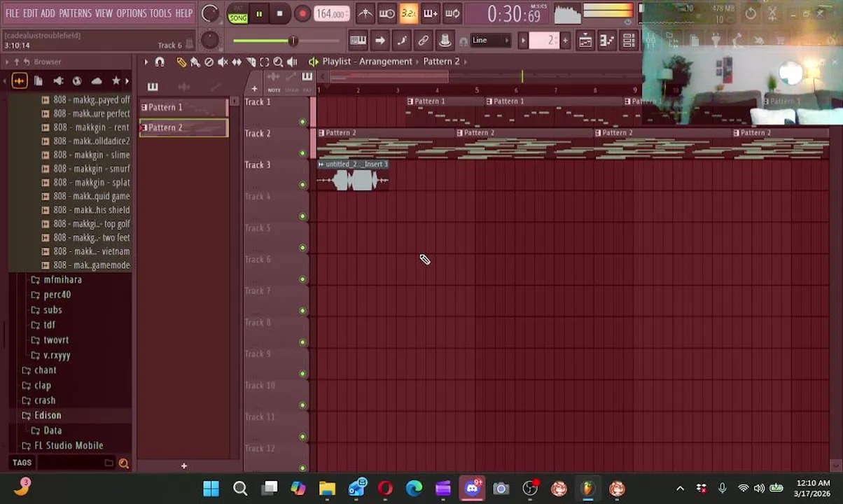Viewport: 843px width, 504px height.
Task: Mute Track 9 via its green LED
Action: tap(302, 374)
